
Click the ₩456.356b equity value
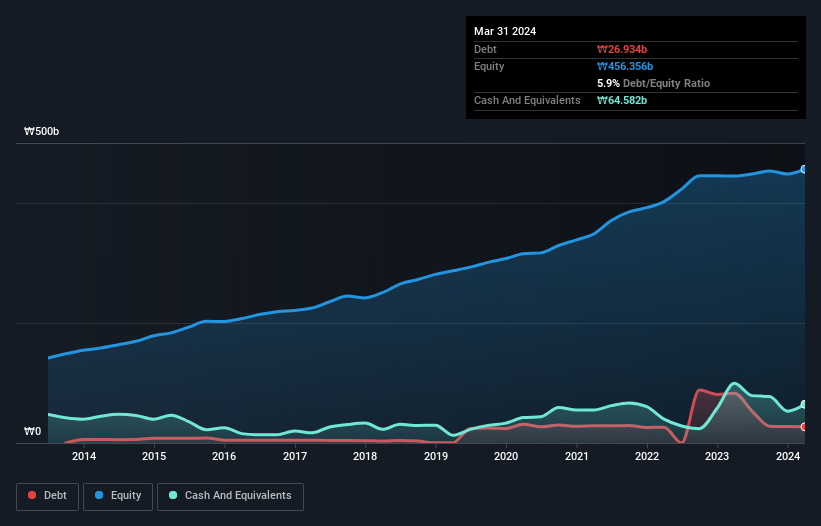(x=625, y=66)
